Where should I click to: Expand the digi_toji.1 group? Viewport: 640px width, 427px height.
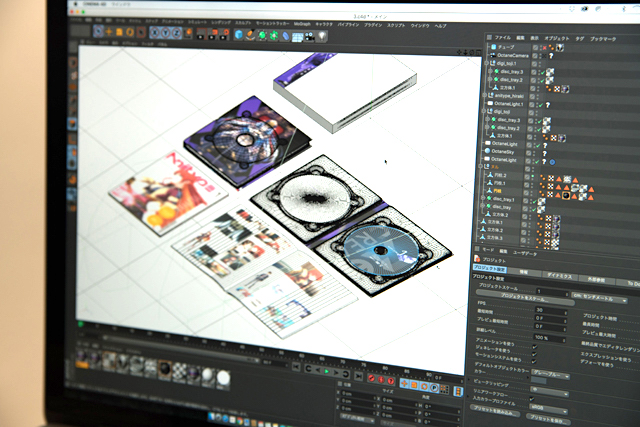486,63
